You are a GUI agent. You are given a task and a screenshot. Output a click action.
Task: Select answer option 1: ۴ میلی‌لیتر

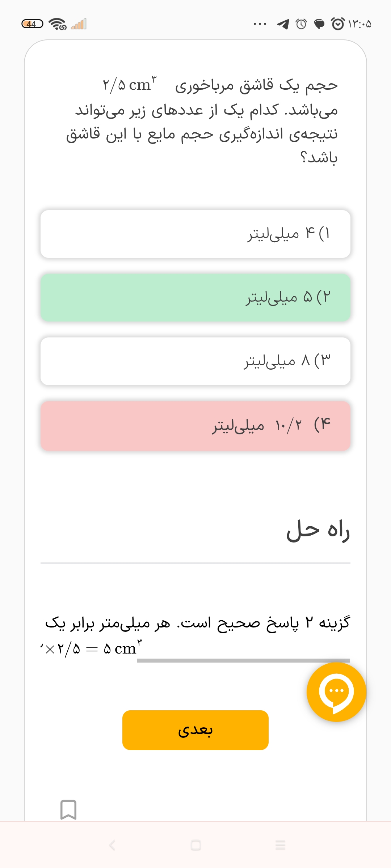coord(195,234)
